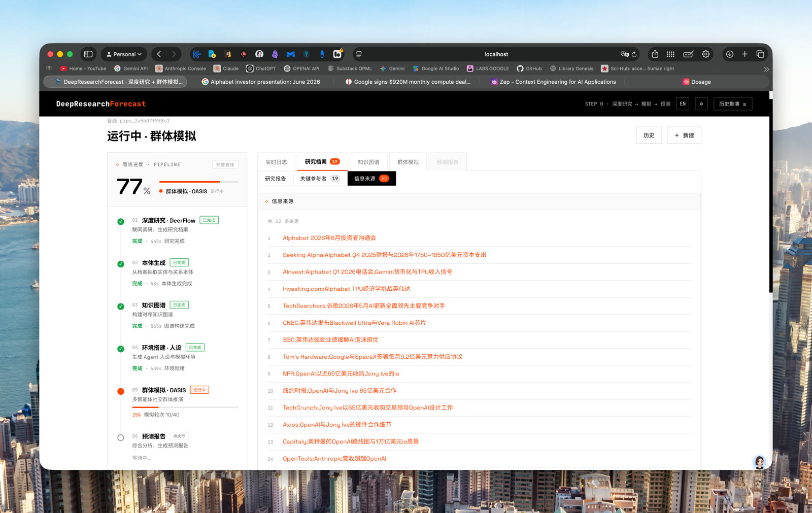Click the grid dots toolbar icon
Viewport: 812px width, 513px height.
(670, 54)
